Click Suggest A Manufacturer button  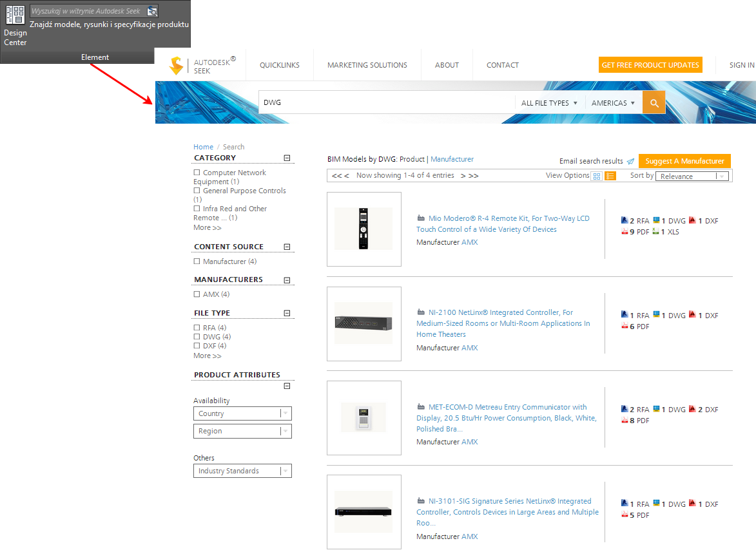click(x=684, y=161)
